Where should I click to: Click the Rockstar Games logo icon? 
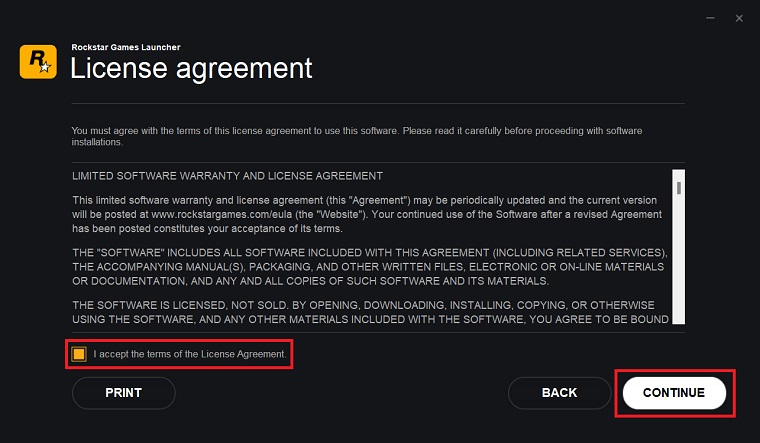coord(38,62)
